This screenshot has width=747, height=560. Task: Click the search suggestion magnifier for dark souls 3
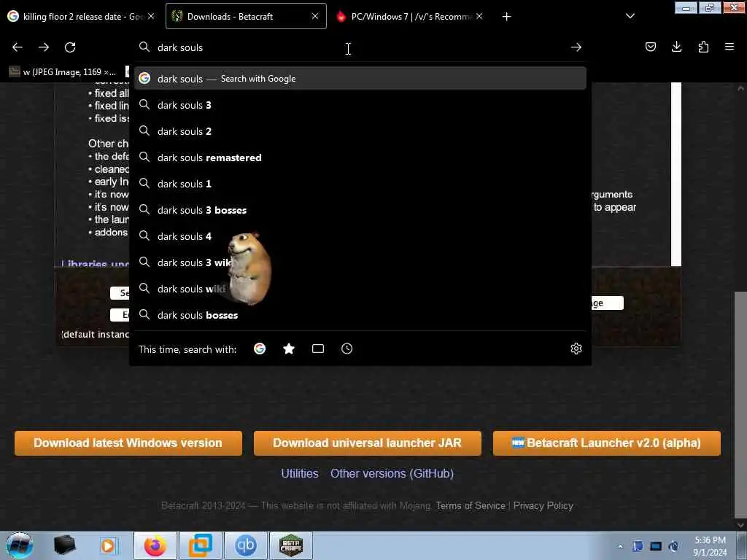pos(144,105)
